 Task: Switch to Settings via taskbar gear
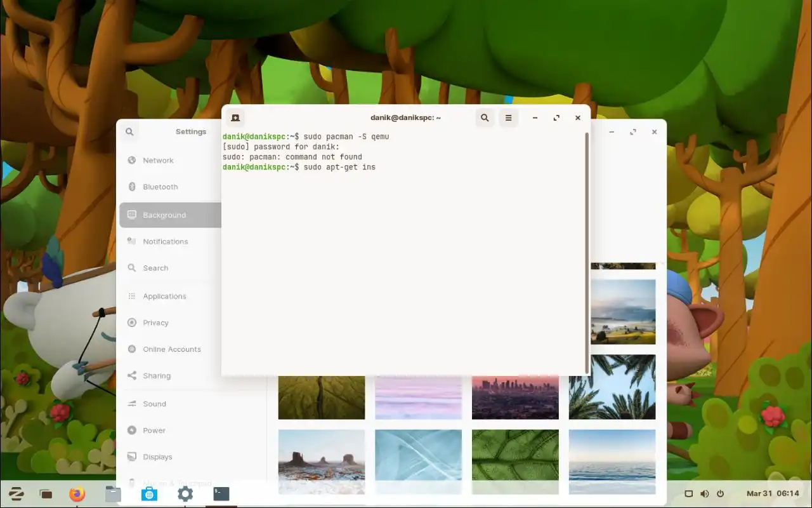click(x=185, y=493)
